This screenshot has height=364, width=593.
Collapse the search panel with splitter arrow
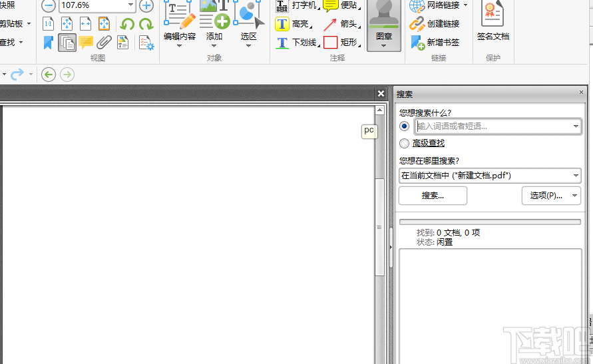tap(391, 247)
